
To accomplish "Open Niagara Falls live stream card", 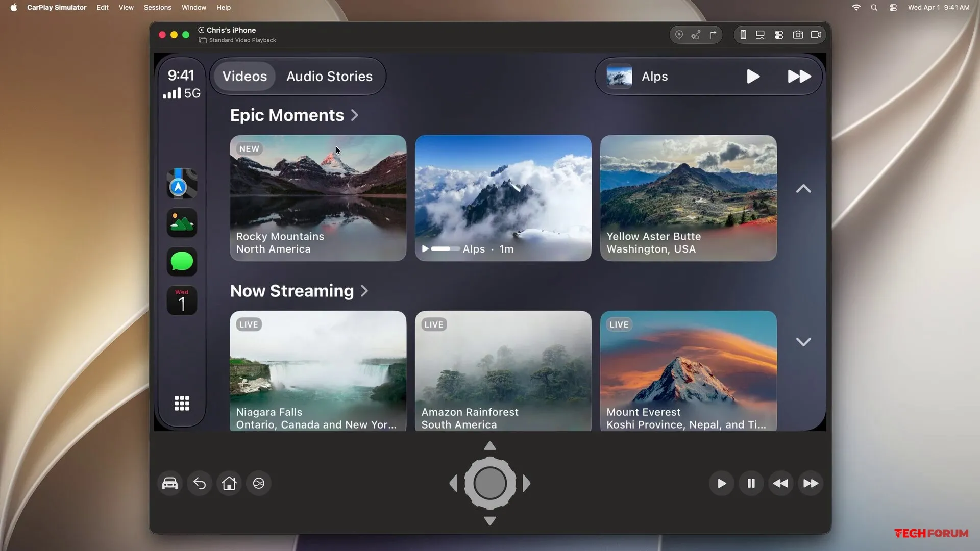I will pyautogui.click(x=318, y=371).
